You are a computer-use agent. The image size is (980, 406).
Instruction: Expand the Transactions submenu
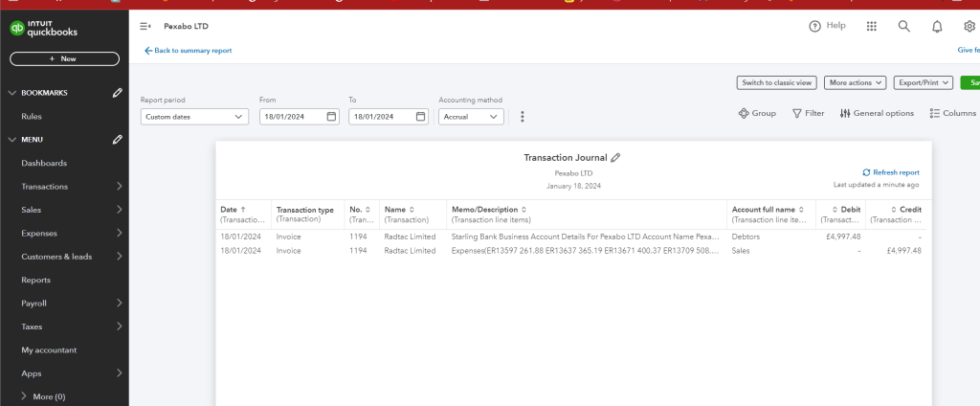click(119, 187)
